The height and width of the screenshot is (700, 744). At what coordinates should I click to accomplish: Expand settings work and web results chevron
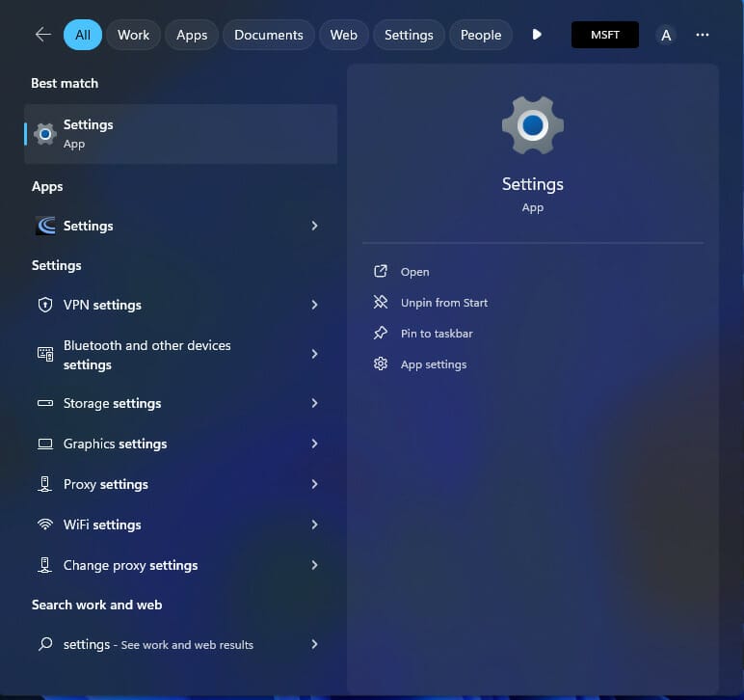[x=314, y=644]
